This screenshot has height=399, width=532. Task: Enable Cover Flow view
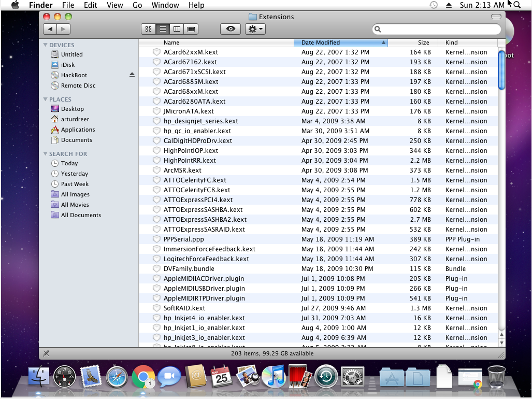point(191,30)
